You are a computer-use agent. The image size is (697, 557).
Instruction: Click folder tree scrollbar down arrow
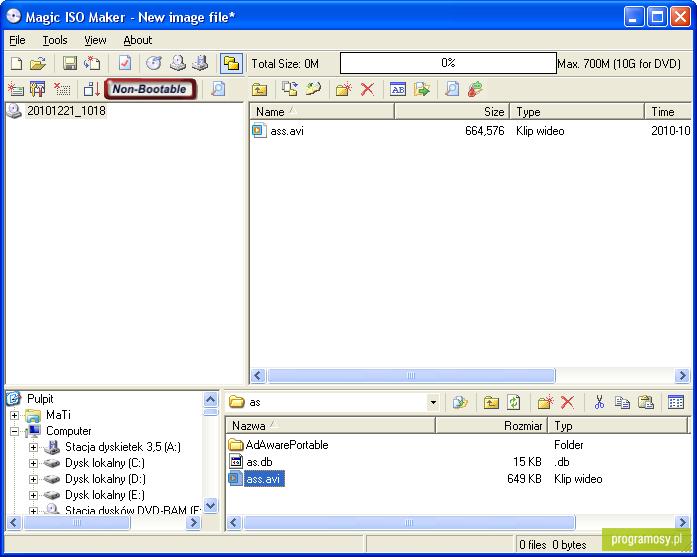pyautogui.click(x=211, y=506)
